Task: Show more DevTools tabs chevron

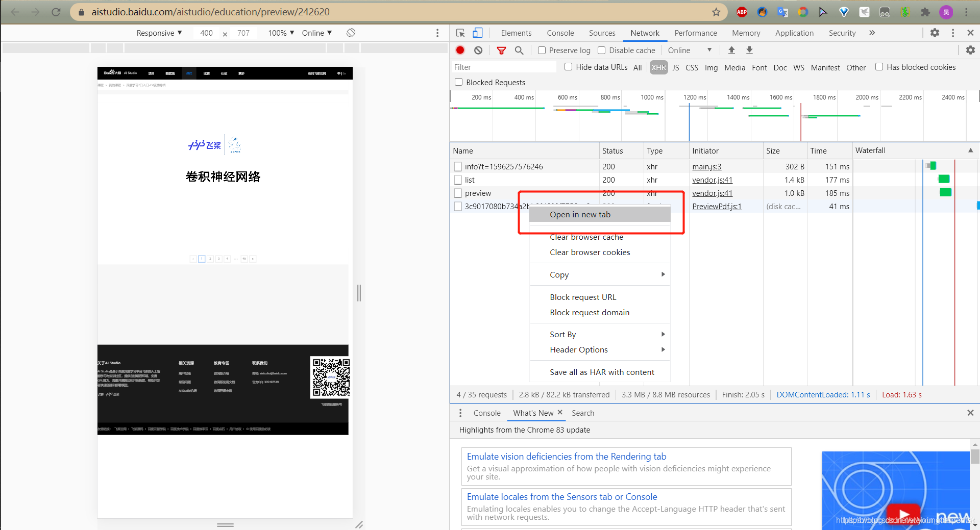Action: [872, 33]
